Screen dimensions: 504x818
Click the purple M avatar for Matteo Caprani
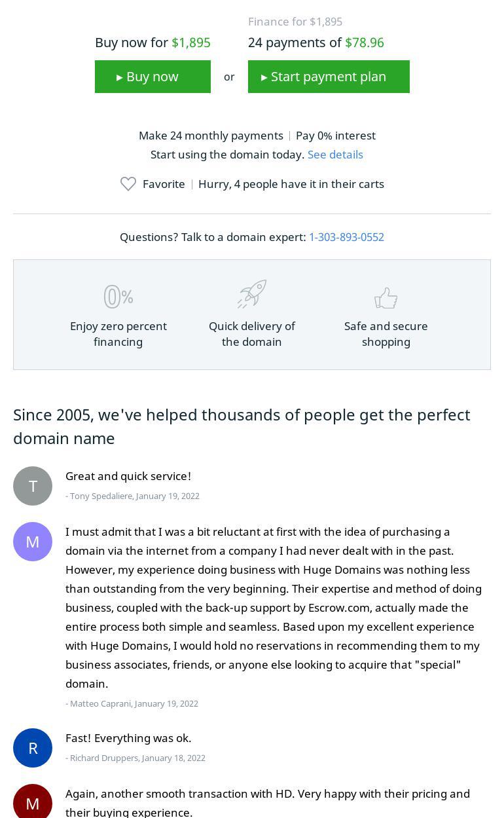(33, 542)
